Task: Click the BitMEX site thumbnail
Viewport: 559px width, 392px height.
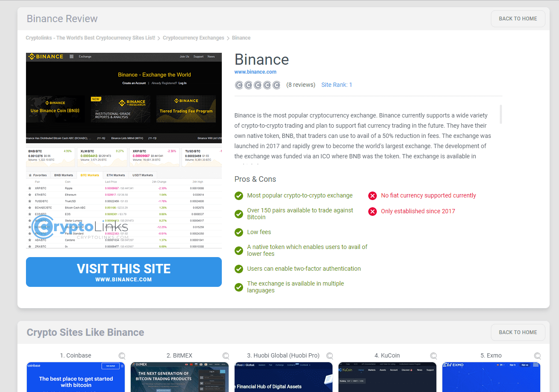Action: click(179, 377)
